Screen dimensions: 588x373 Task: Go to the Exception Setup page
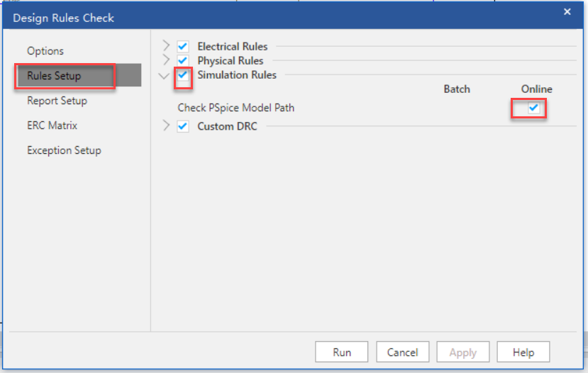click(64, 150)
